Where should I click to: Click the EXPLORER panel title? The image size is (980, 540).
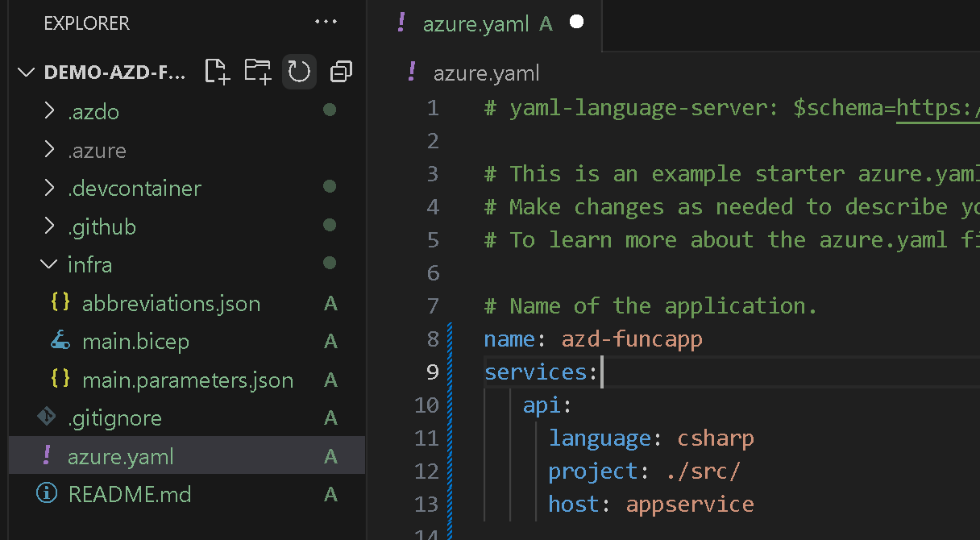click(87, 23)
